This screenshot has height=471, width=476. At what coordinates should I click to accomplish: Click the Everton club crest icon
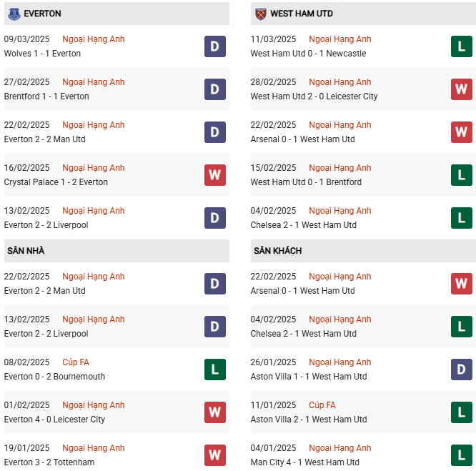point(14,14)
